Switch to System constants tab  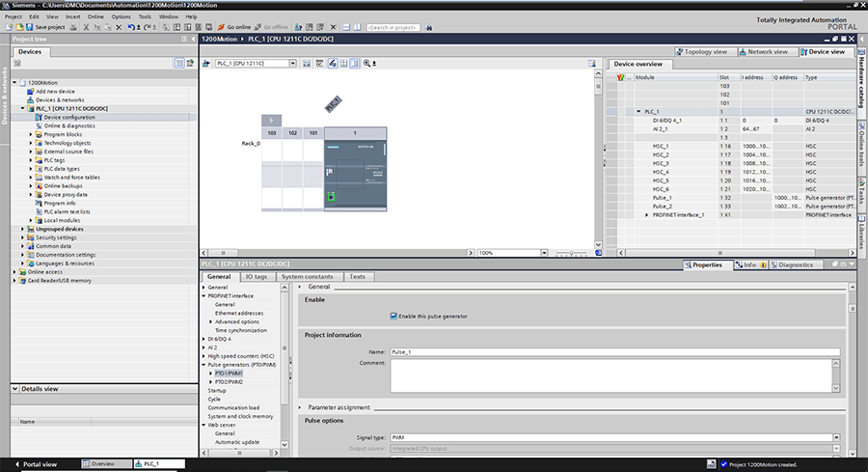(308, 276)
